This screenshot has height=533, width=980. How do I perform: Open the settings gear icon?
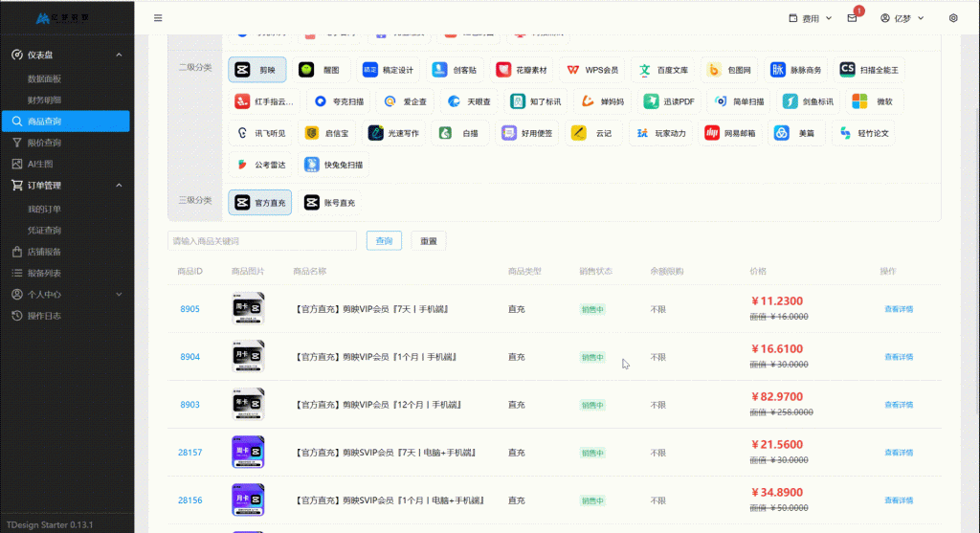[x=953, y=18]
